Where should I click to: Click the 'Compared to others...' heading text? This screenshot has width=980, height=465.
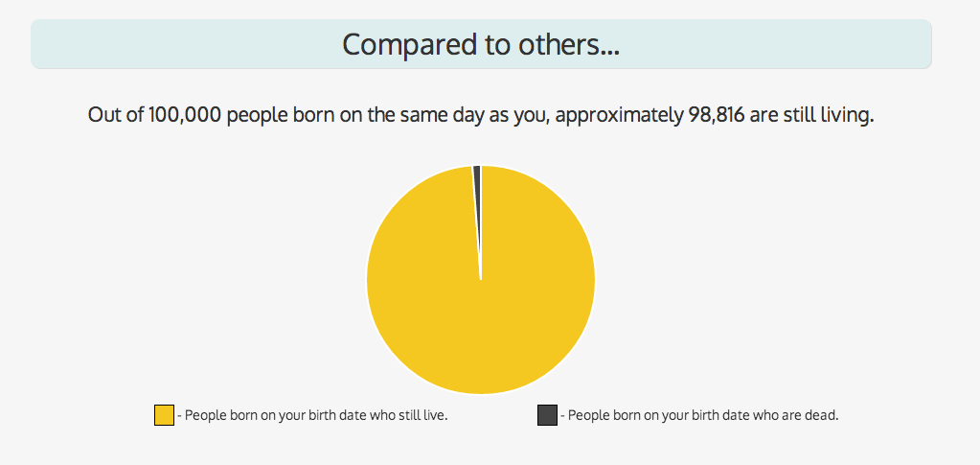pos(481,44)
